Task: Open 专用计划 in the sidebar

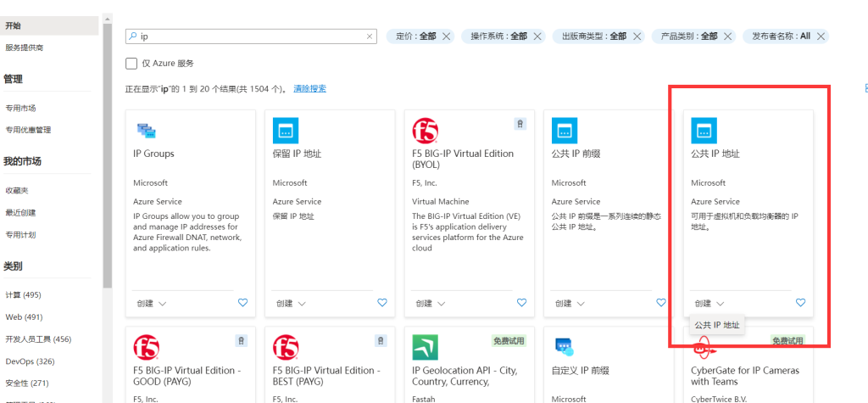Action: (20, 234)
